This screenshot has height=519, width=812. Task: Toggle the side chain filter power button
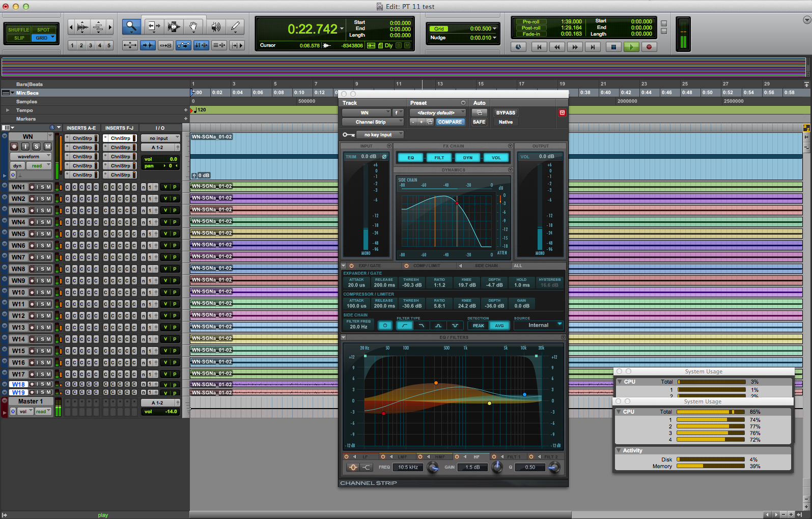385,326
